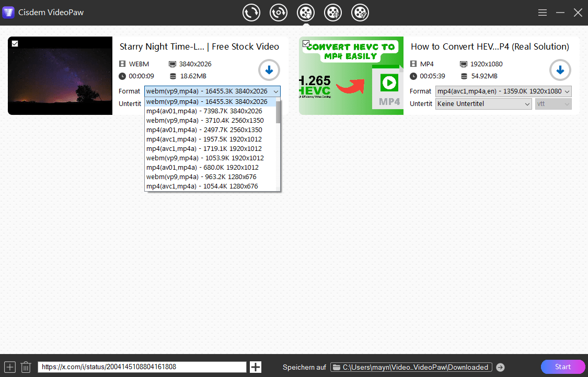Download the HEVC tutorial video via blue arrow
588x377 pixels.
click(x=560, y=70)
